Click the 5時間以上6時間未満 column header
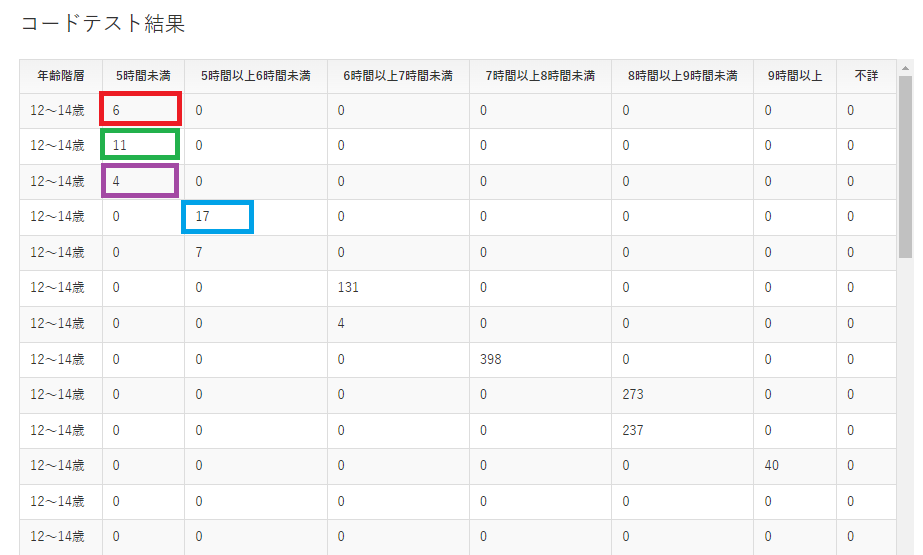The width and height of the screenshot is (923, 555). [255, 76]
